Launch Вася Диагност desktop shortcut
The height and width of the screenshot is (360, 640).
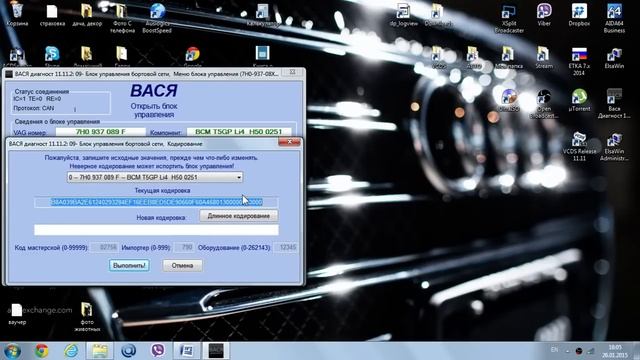click(x=614, y=104)
